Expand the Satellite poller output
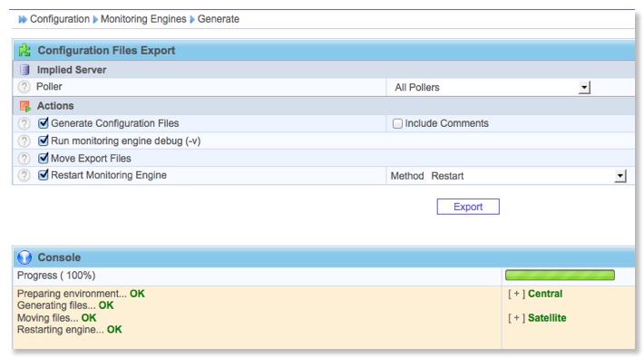 [x=516, y=318]
